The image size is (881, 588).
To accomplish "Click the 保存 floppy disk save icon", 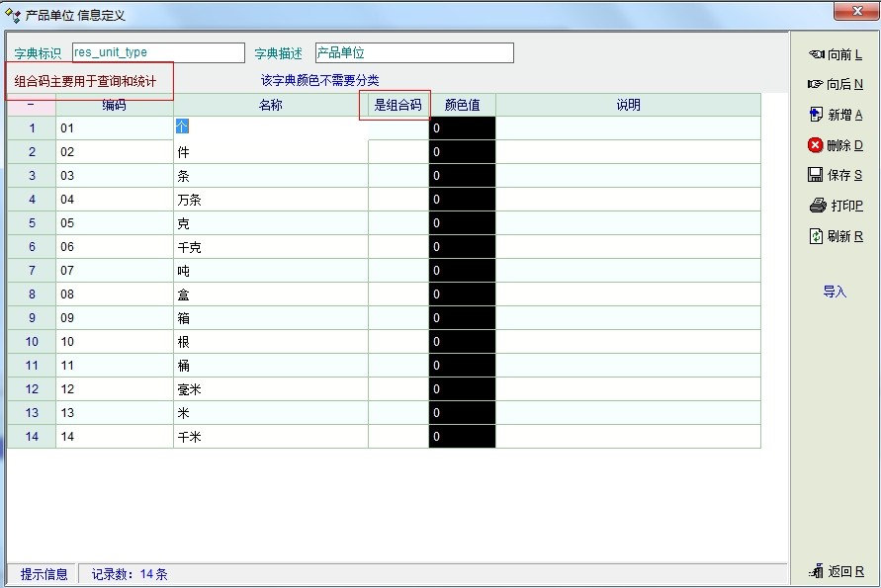I will [x=816, y=175].
